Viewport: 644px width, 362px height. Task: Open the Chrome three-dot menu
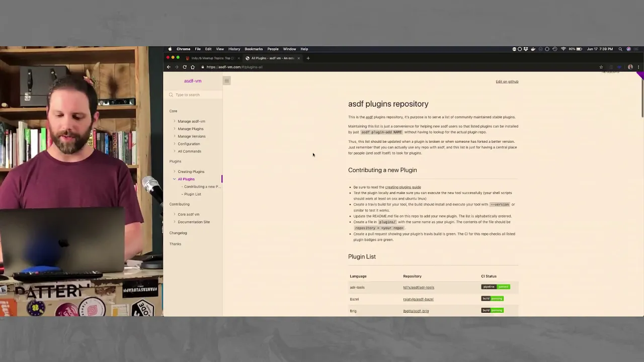coord(638,67)
